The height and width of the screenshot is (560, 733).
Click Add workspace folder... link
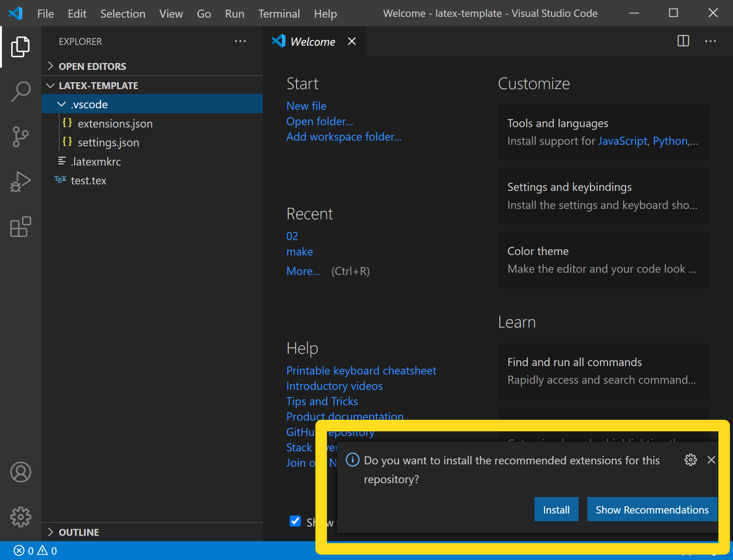click(x=344, y=136)
